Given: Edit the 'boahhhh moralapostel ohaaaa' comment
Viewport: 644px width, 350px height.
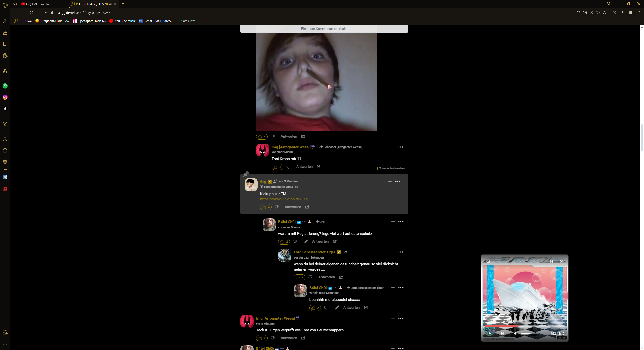Looking at the screenshot, I should pos(337,308).
